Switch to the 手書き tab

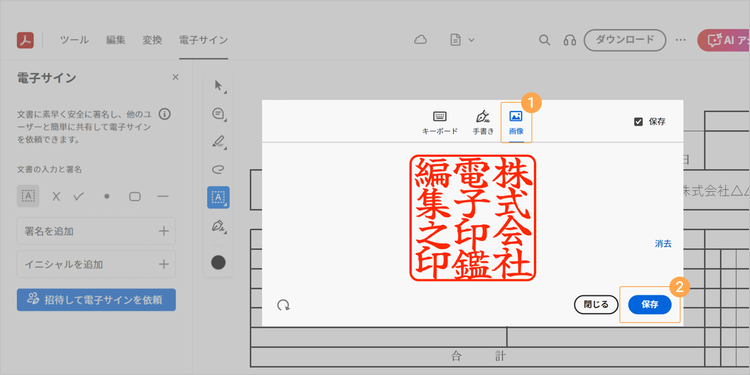483,123
